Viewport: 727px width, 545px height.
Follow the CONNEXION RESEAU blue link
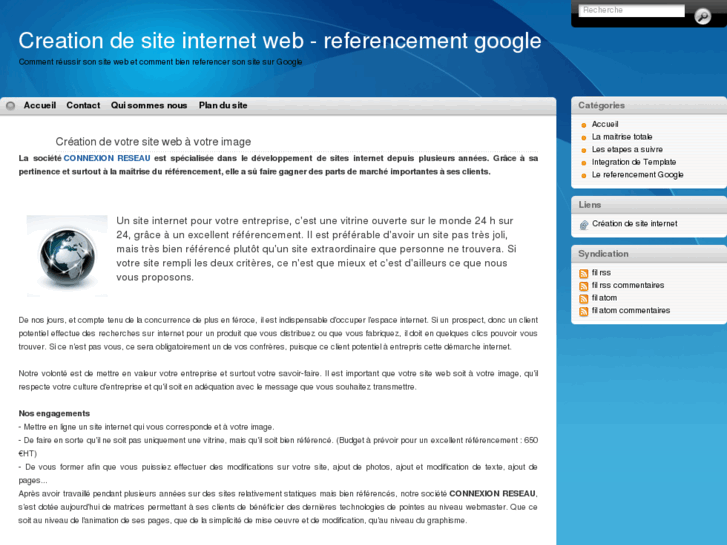(x=107, y=158)
